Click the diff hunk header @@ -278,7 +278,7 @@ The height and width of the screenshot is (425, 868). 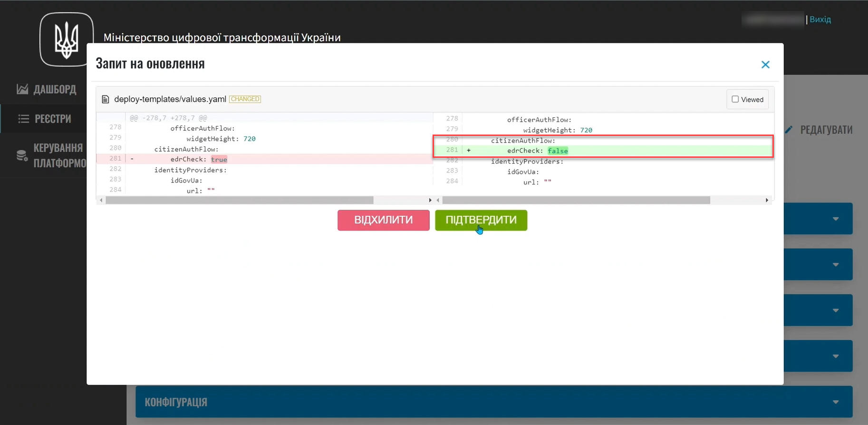pos(168,118)
